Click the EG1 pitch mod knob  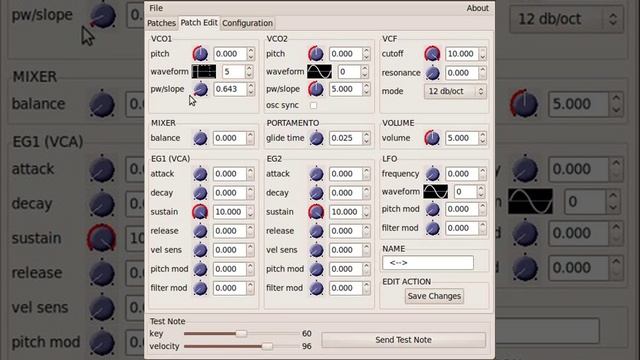point(200,269)
